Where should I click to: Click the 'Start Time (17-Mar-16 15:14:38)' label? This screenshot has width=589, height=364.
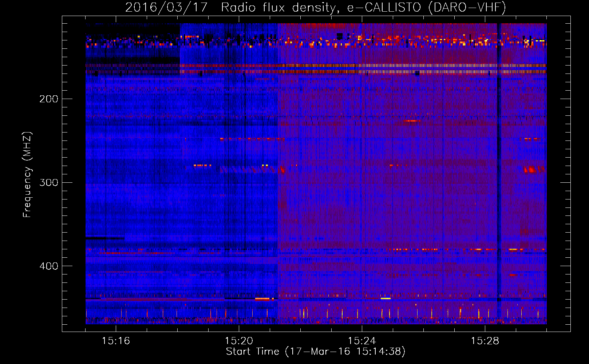(x=316, y=352)
